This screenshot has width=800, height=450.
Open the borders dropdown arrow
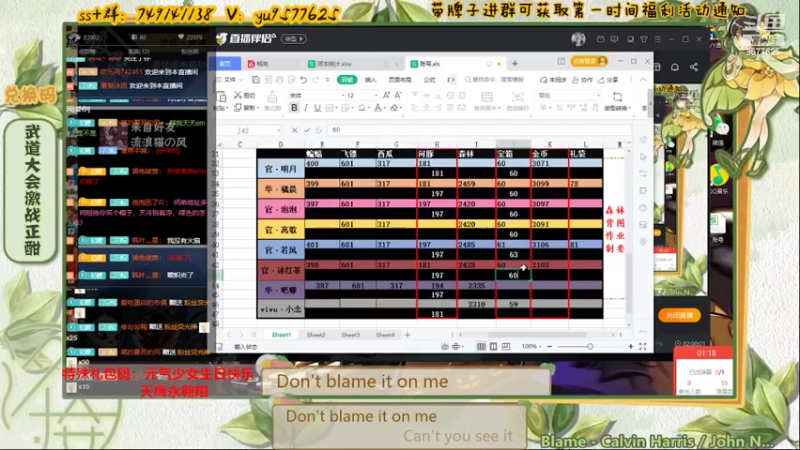pyautogui.click(x=337, y=108)
